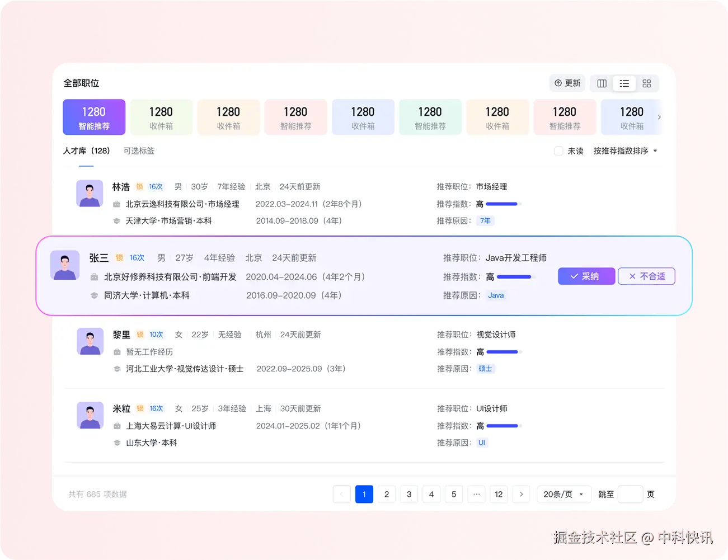Click the 跳至 page number input
This screenshot has width=728, height=560.
[630, 494]
